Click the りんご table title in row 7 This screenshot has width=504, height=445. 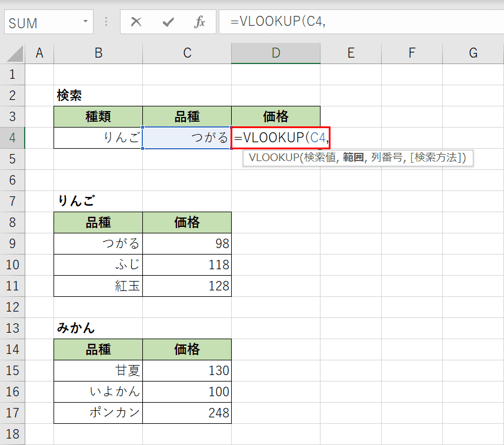pos(98,201)
